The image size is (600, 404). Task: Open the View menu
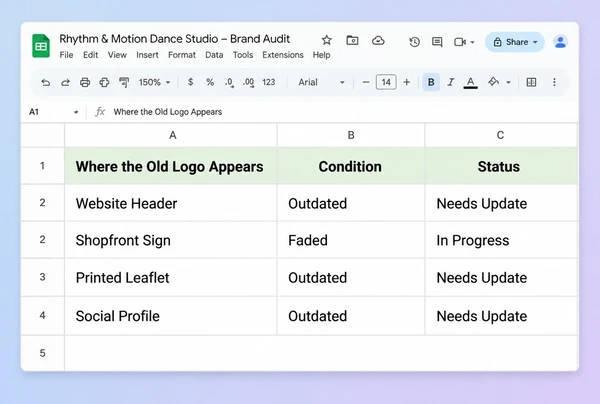pyautogui.click(x=117, y=55)
